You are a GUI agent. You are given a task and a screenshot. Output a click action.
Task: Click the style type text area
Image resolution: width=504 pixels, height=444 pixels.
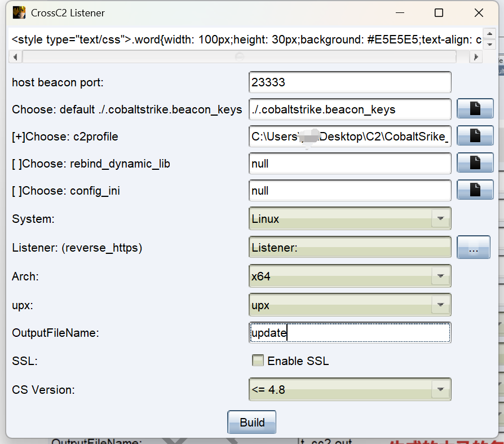(246, 39)
